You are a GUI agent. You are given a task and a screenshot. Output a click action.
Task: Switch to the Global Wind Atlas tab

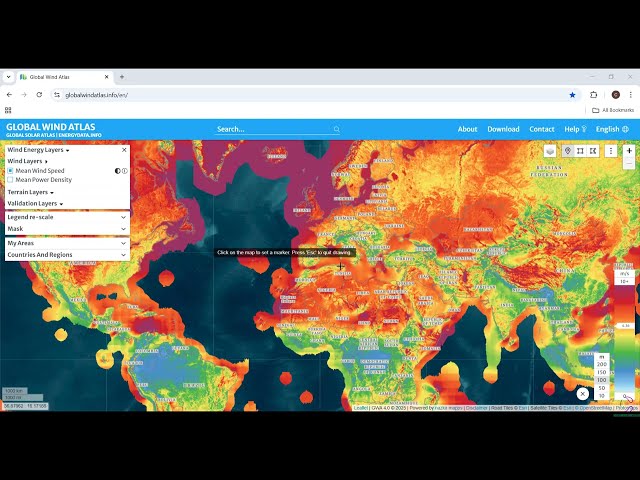[x=64, y=77]
